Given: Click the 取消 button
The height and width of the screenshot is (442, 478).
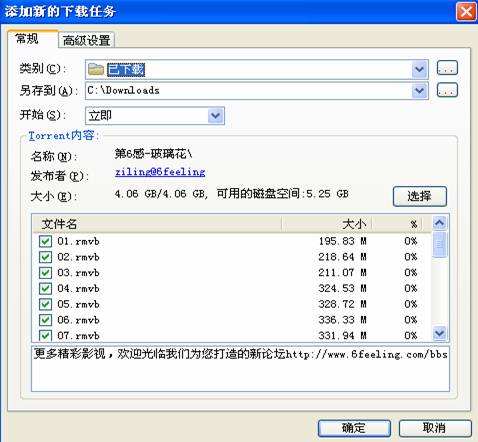Looking at the screenshot, I should click(x=435, y=428).
